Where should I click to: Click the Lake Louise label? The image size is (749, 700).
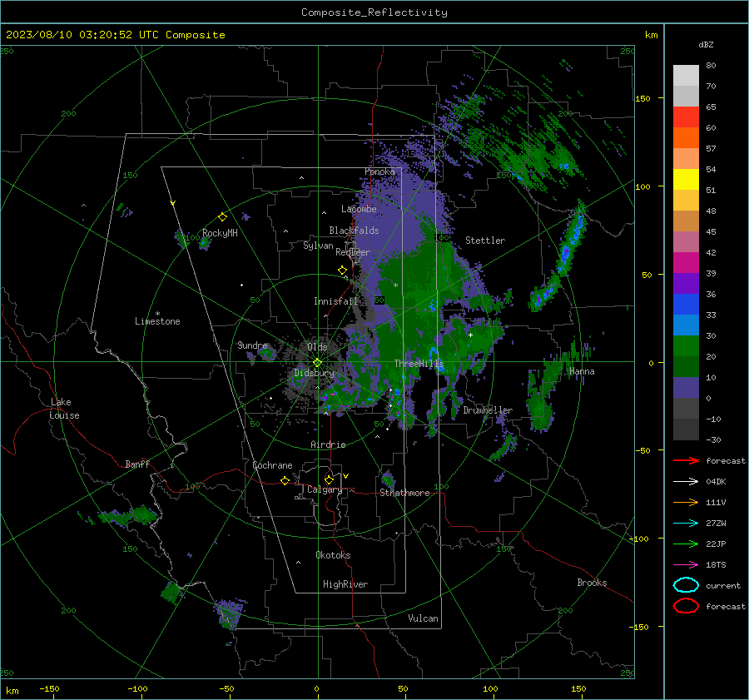[x=64, y=409]
